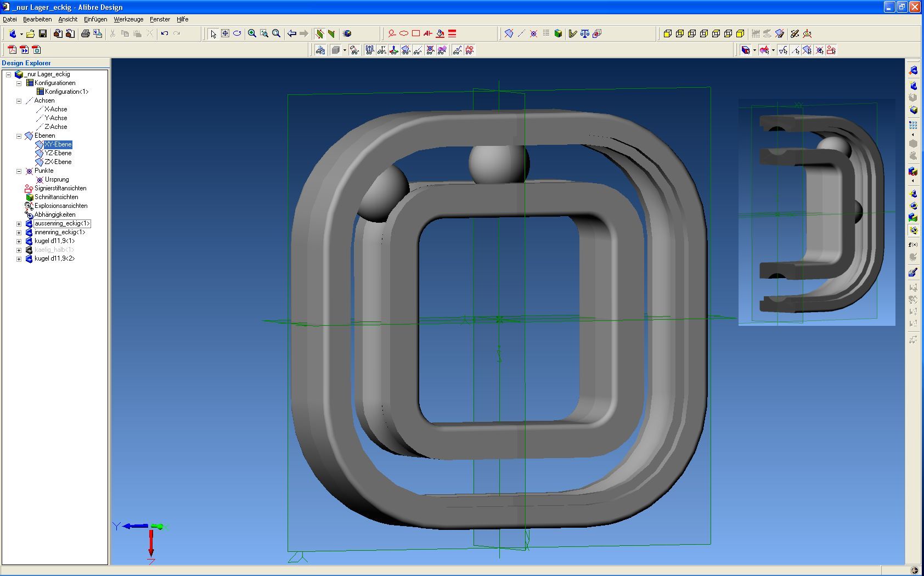Select Explosionsansichten in the tree
924x576 pixels.
[61, 206]
